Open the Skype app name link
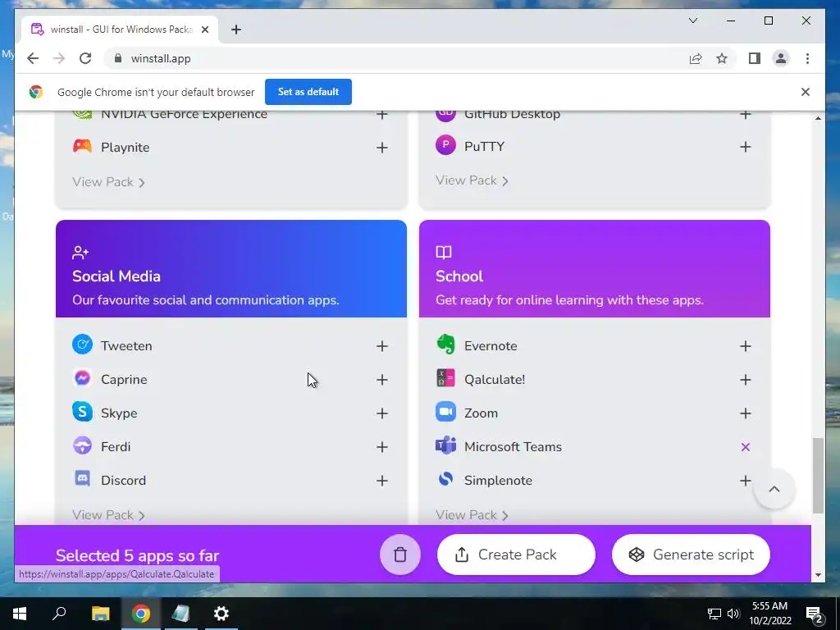 [119, 413]
